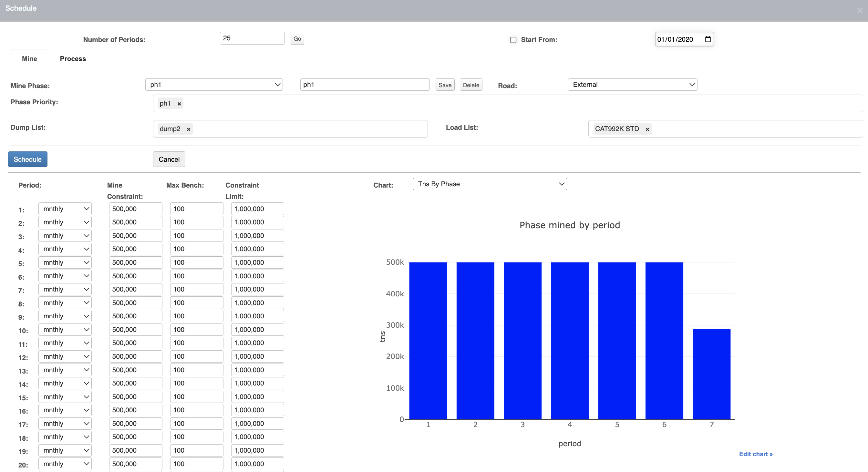Focus the Number of Periods field
The width and height of the screenshot is (868, 472).
coord(252,38)
